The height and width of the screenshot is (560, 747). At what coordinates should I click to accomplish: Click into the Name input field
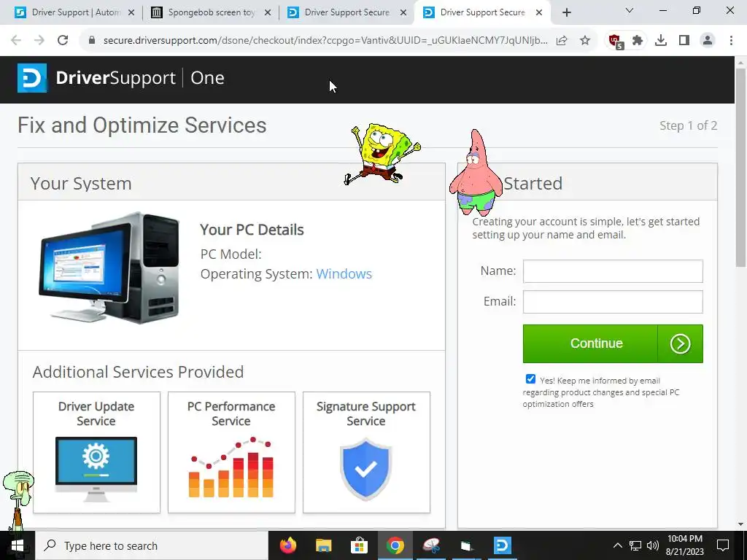click(x=613, y=271)
